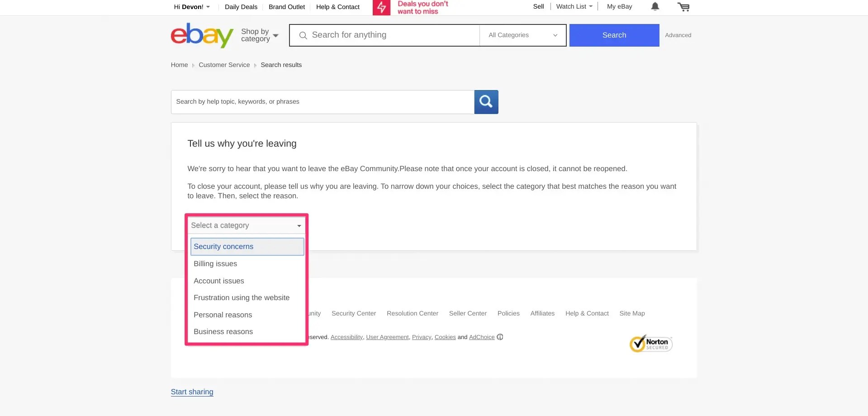Open the Cookies link

[x=445, y=337]
